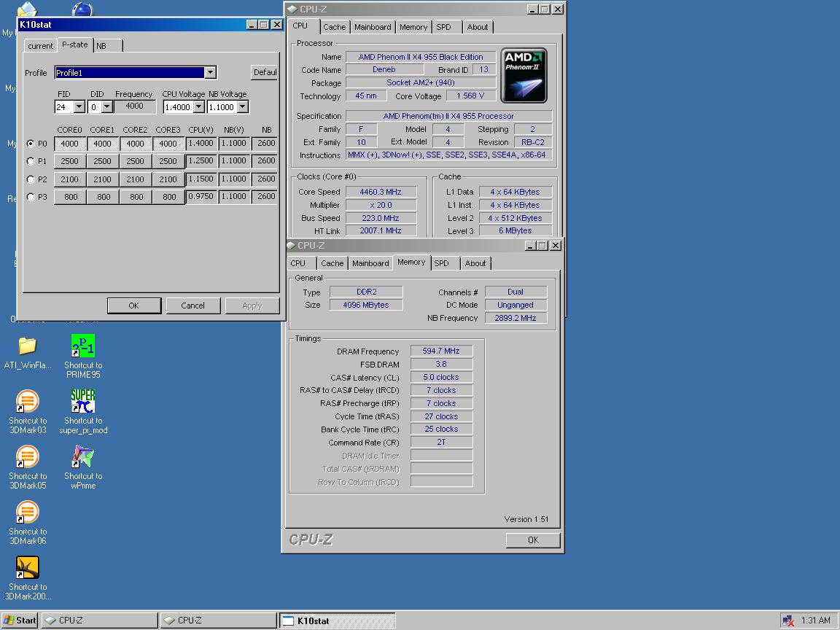The height and width of the screenshot is (630, 840).
Task: Select the P2 state radio button
Action: coord(30,179)
